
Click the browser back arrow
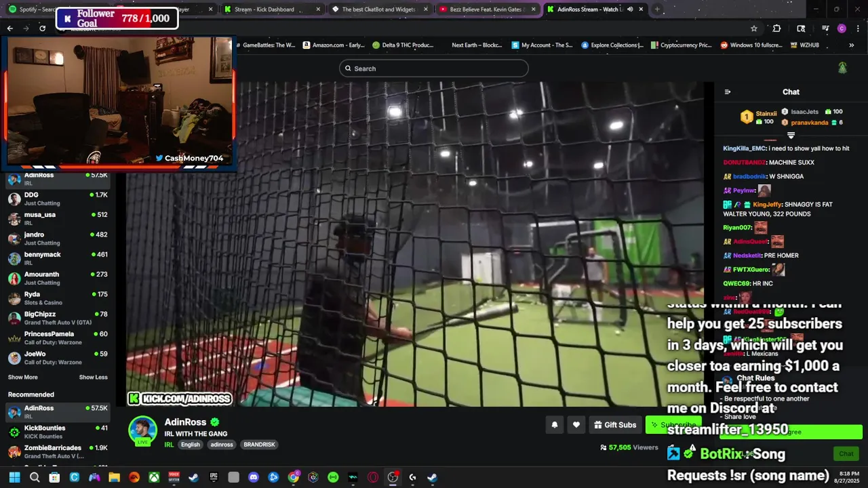[9, 28]
